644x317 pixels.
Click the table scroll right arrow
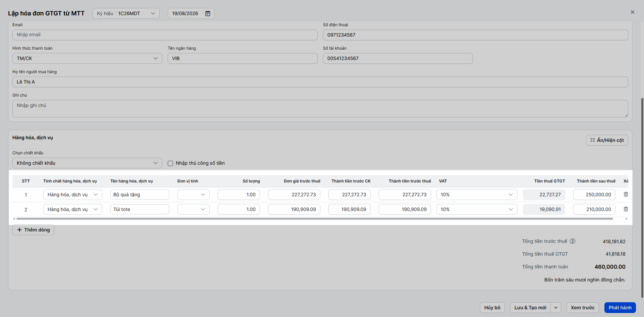point(626,219)
